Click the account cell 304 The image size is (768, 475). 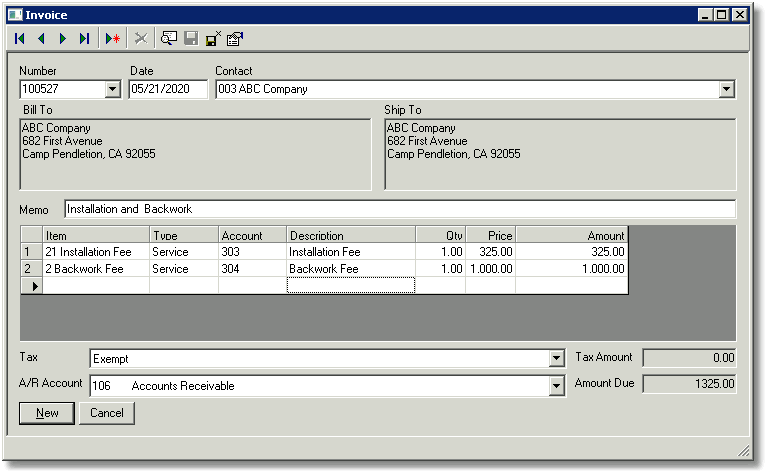pyautogui.click(x=252, y=268)
